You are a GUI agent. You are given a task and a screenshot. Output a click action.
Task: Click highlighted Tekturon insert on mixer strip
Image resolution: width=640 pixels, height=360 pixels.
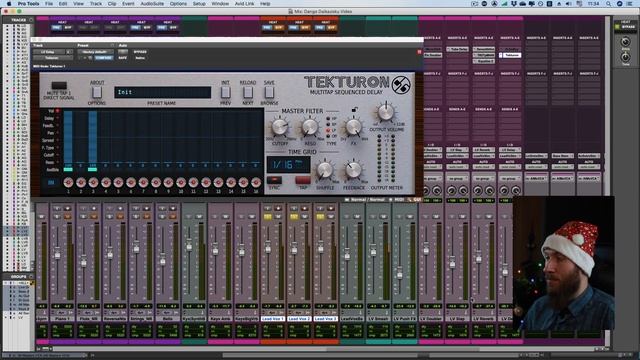pyautogui.click(x=511, y=55)
